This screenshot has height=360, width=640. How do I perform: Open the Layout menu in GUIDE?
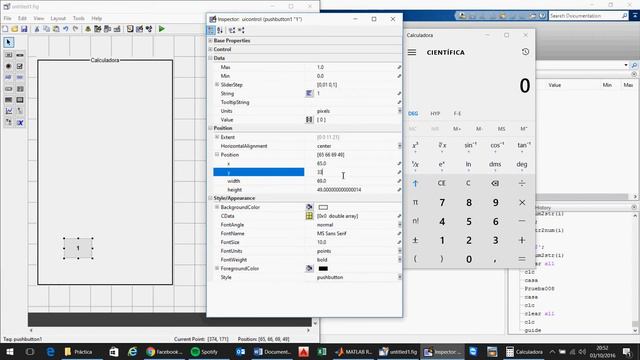point(58,18)
